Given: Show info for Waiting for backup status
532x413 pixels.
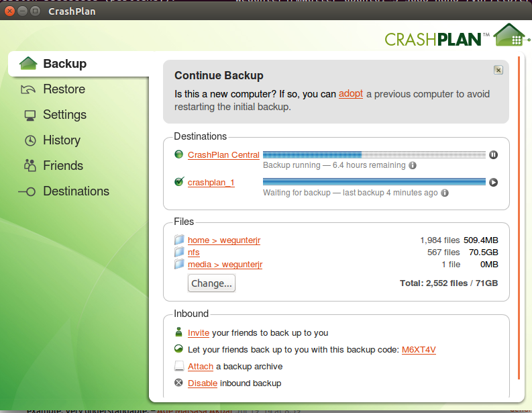Looking at the screenshot, I should point(445,193).
